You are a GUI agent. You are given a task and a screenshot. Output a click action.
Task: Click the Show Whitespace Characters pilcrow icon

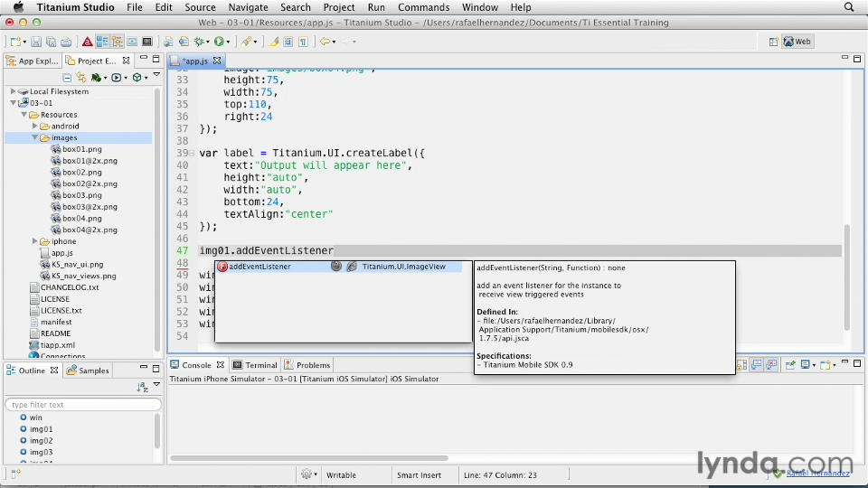click(304, 42)
